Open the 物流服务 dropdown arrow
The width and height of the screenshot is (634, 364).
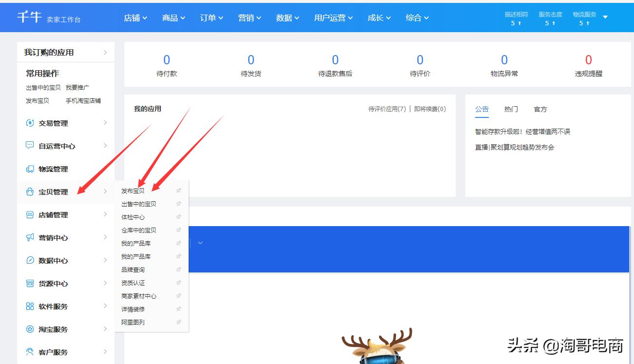604,17
